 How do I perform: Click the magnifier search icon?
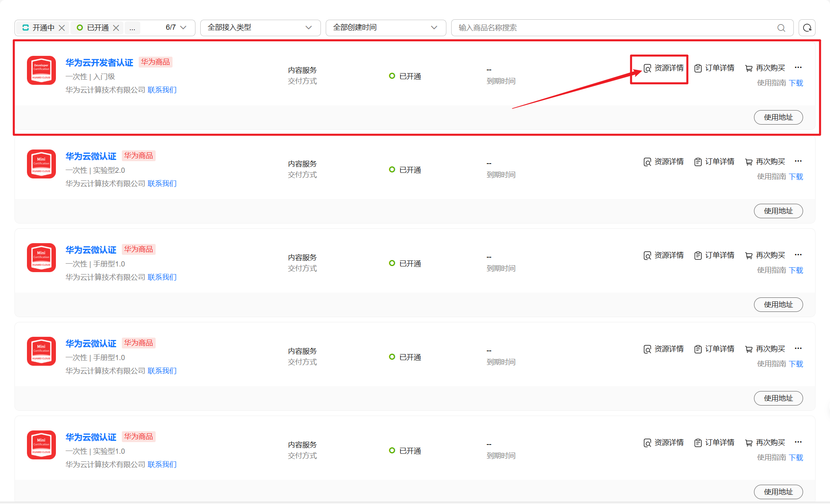(781, 28)
